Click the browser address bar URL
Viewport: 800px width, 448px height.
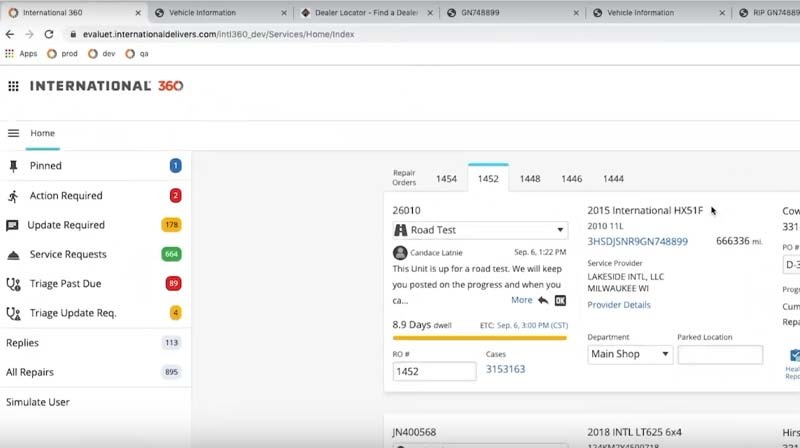pyautogui.click(x=218, y=34)
